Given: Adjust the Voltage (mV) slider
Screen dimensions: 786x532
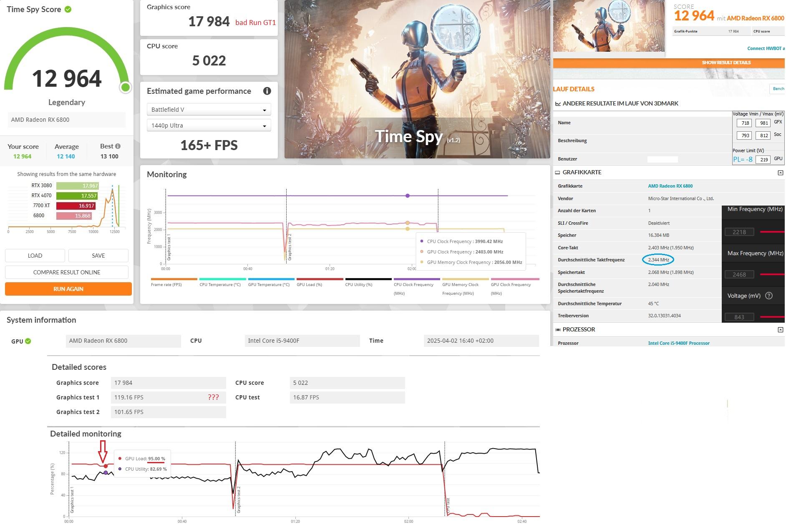Looking at the screenshot, I should click(x=772, y=317).
